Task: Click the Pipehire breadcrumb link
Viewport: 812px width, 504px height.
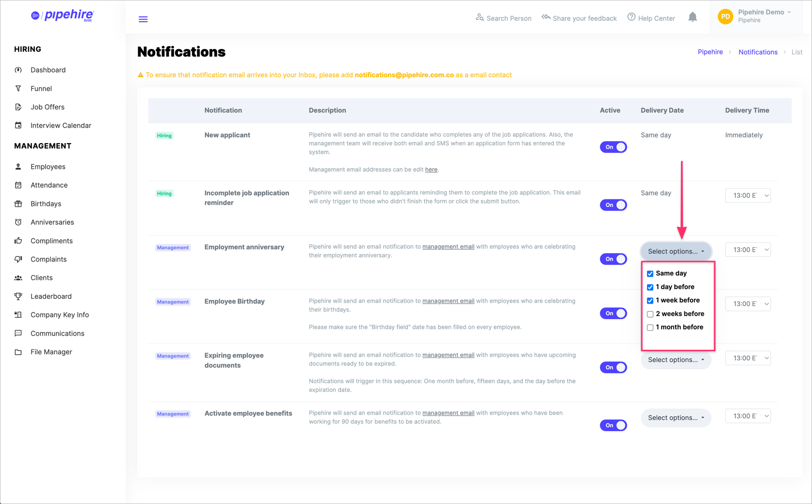Action: point(710,52)
